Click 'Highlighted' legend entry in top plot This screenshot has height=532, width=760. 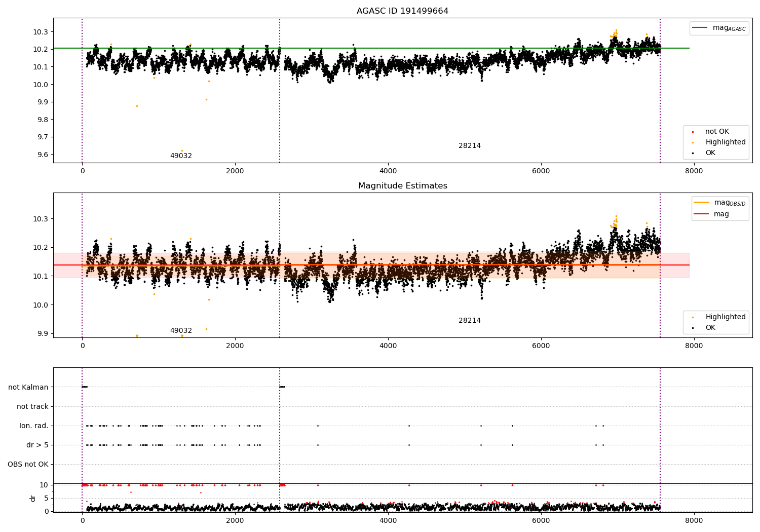719,142
